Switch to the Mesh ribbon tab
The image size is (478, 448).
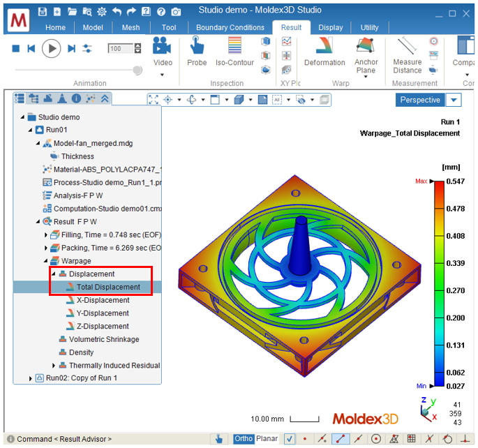click(130, 27)
